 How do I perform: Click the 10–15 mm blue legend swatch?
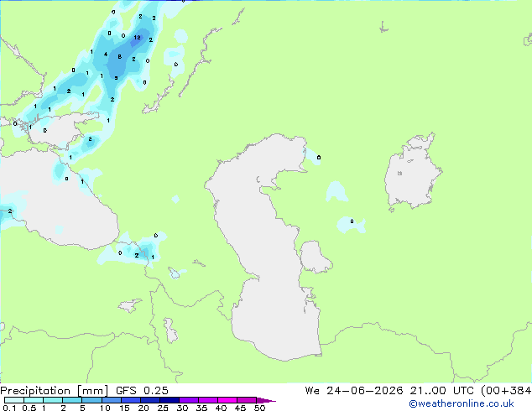[112, 400]
